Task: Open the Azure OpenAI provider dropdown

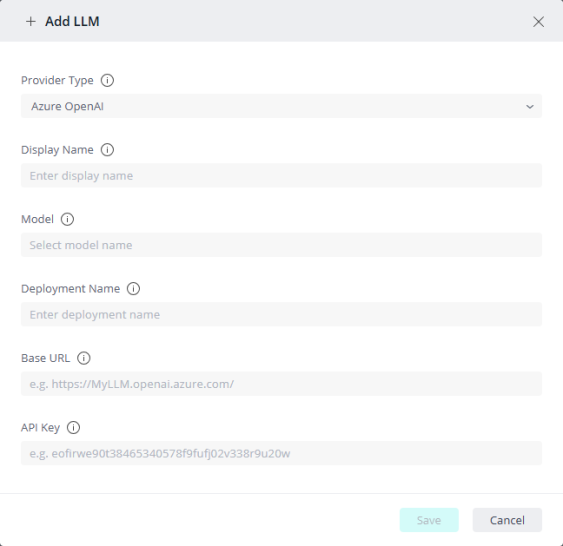Action: [281, 106]
